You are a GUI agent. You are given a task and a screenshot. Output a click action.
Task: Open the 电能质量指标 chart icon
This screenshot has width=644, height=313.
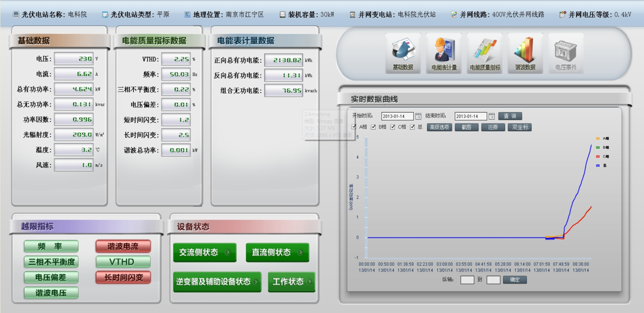(485, 52)
